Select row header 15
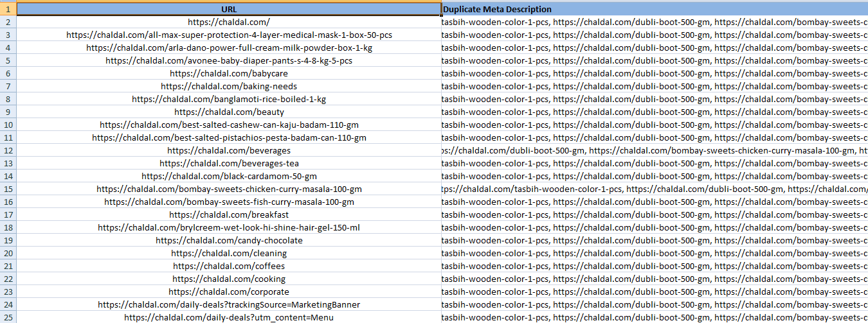868x323 pixels. pyautogui.click(x=8, y=189)
